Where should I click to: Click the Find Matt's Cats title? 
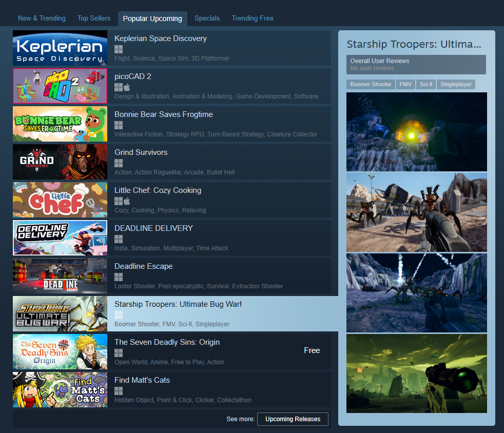tap(142, 380)
